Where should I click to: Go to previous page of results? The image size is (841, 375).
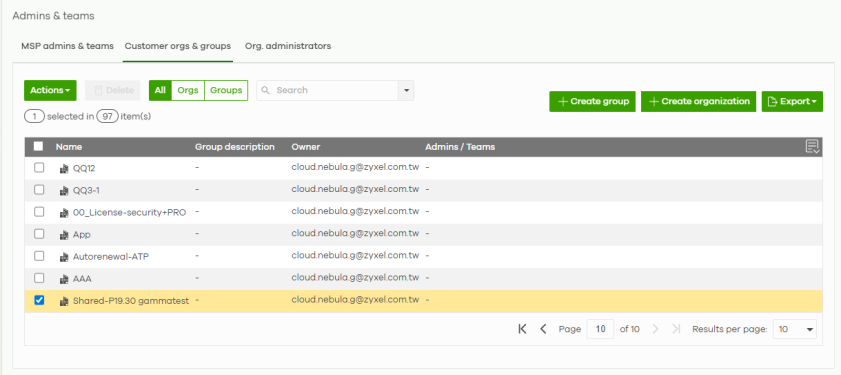[543, 329]
